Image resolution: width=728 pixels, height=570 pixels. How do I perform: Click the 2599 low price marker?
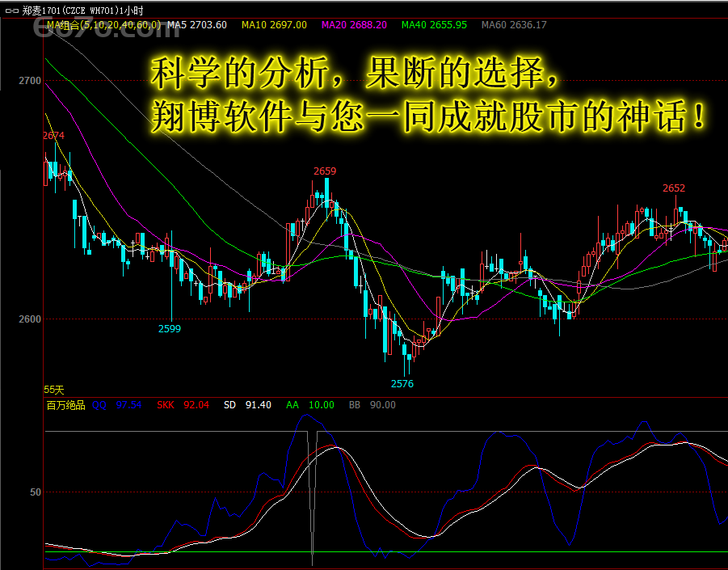(170, 329)
